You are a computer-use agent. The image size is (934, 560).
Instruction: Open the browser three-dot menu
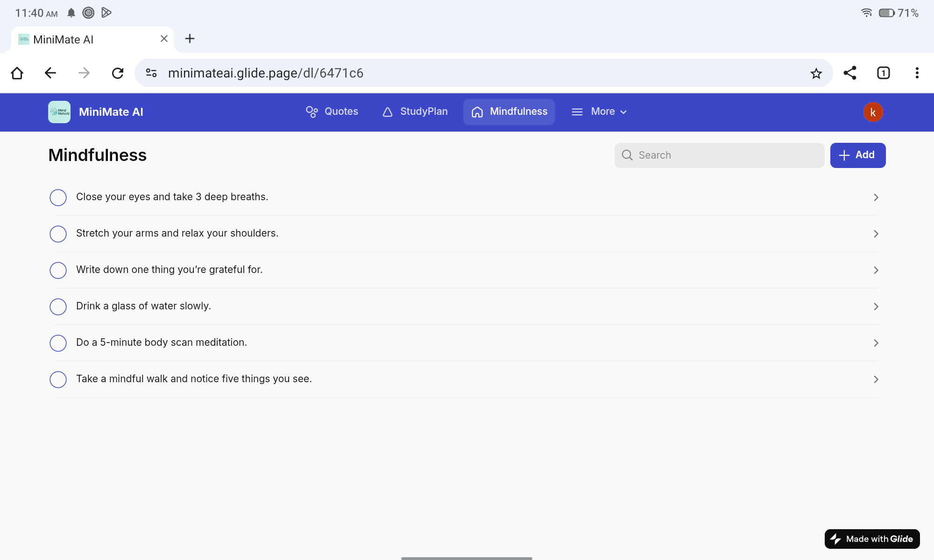pyautogui.click(x=917, y=73)
